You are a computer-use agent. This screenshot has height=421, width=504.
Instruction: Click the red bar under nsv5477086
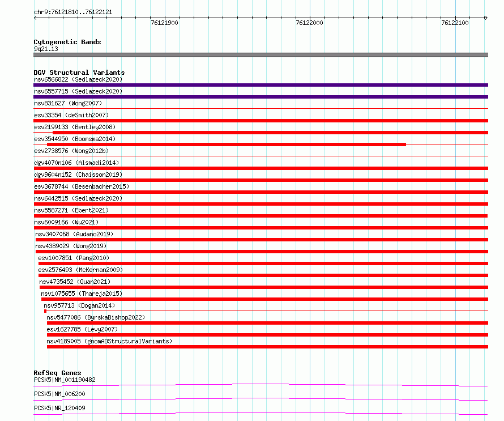[267, 323]
